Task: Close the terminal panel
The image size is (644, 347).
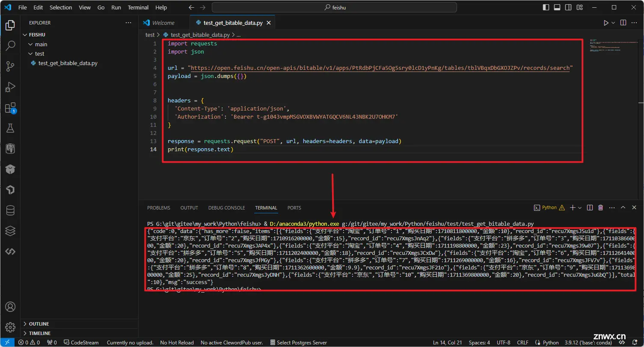Action: [635, 207]
